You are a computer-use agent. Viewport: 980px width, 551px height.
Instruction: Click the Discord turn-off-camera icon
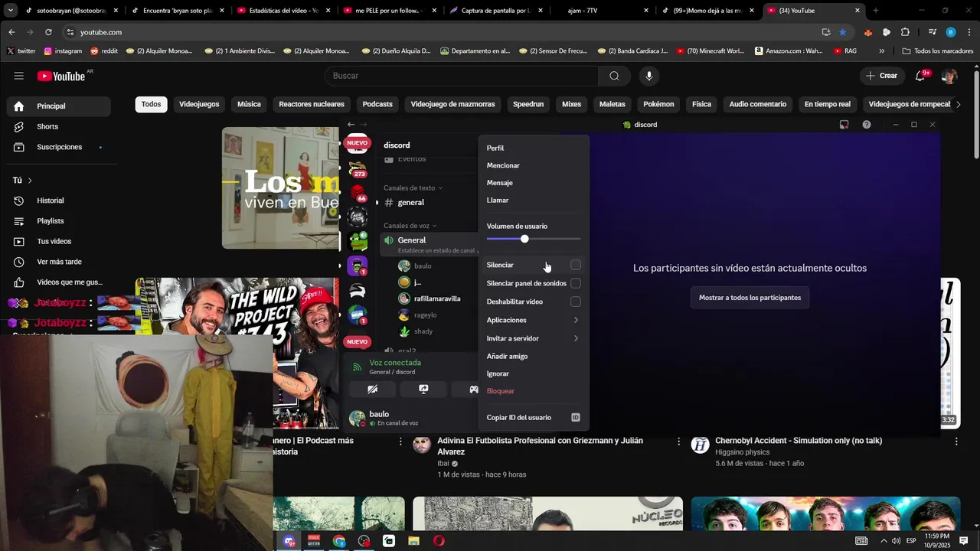(372, 390)
